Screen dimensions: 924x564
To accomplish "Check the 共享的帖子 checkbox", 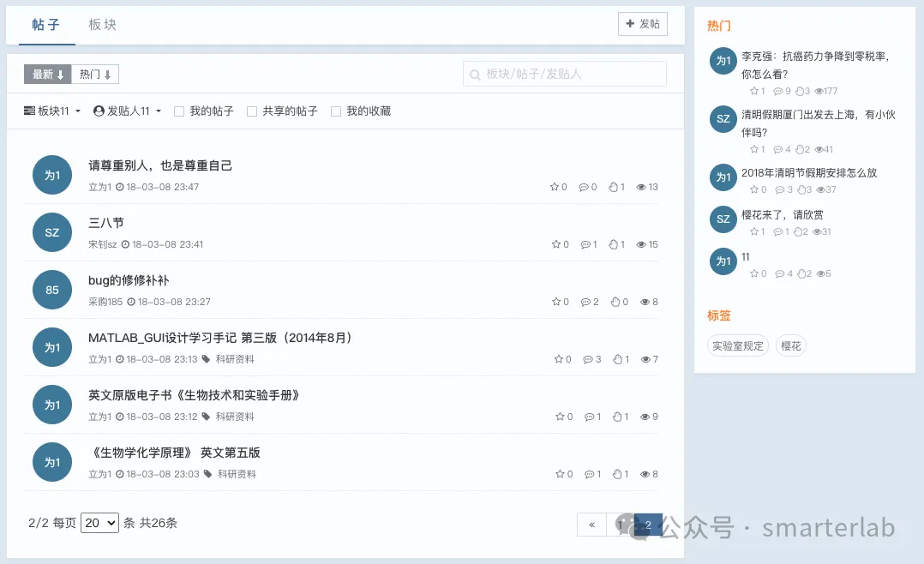I will click(252, 111).
